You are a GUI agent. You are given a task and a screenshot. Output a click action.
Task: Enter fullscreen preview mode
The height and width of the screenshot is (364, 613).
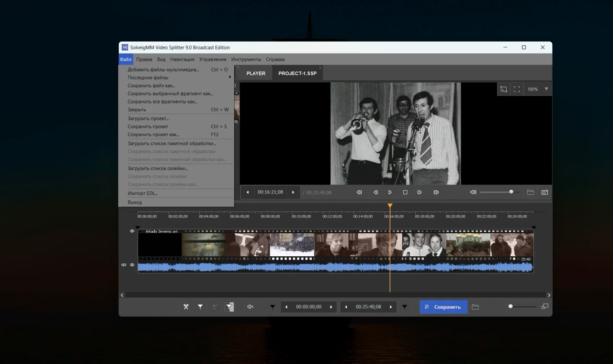[517, 89]
